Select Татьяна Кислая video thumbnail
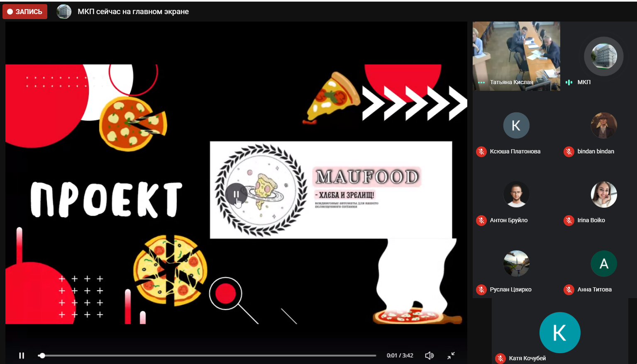Image resolution: width=637 pixels, height=364 pixels. (516, 56)
